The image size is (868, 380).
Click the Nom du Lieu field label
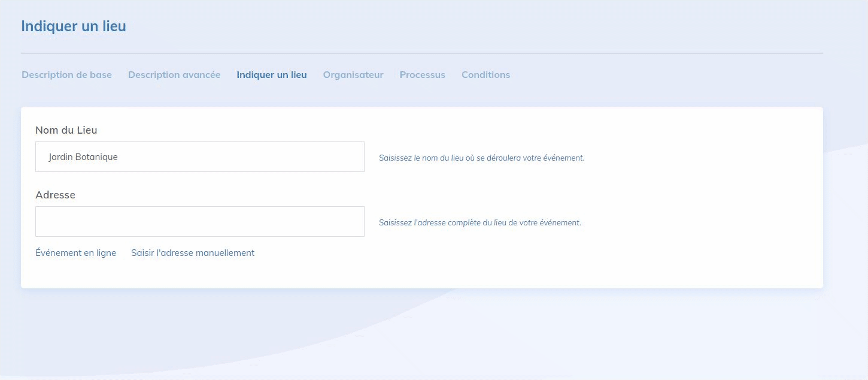(x=66, y=130)
